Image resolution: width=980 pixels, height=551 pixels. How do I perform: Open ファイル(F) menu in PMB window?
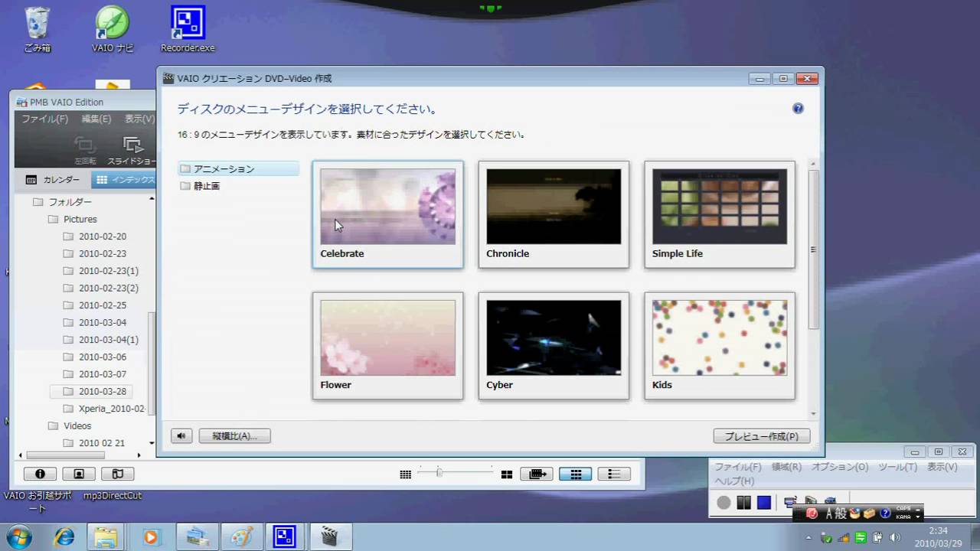click(x=44, y=119)
